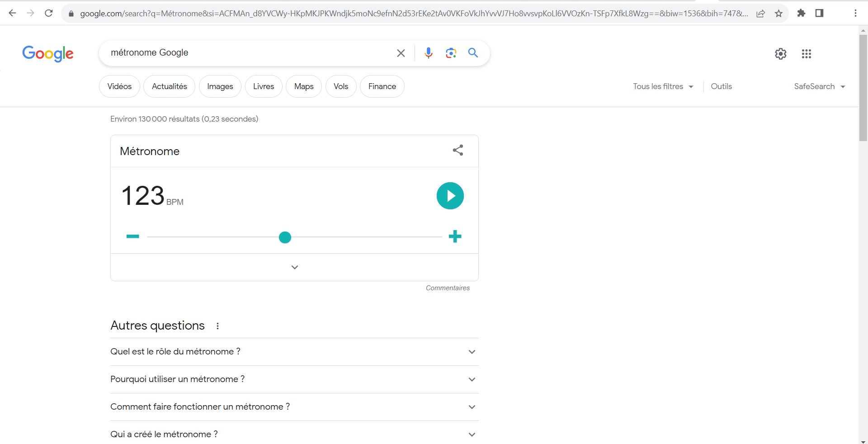868x444 pixels.
Task: Expand the metronome card's bottom chevron
Action: 294,267
